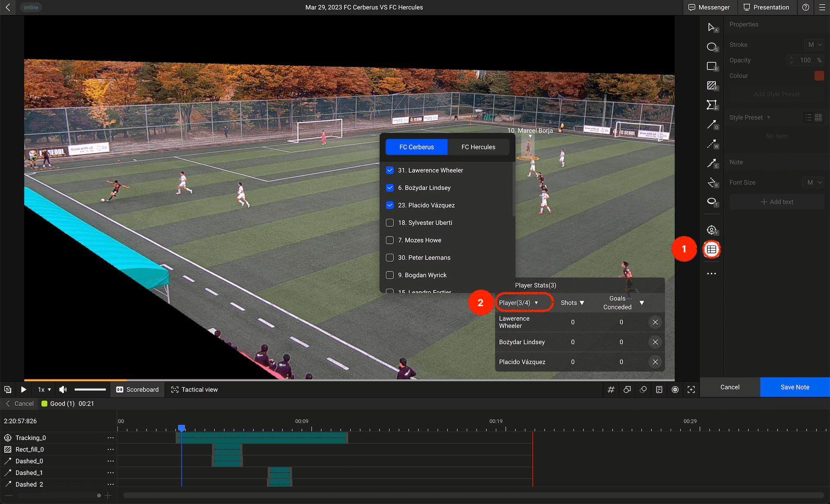The image size is (830, 504).
Task: Uncheck 31. Lawerence Wheeler
Action: (x=389, y=170)
